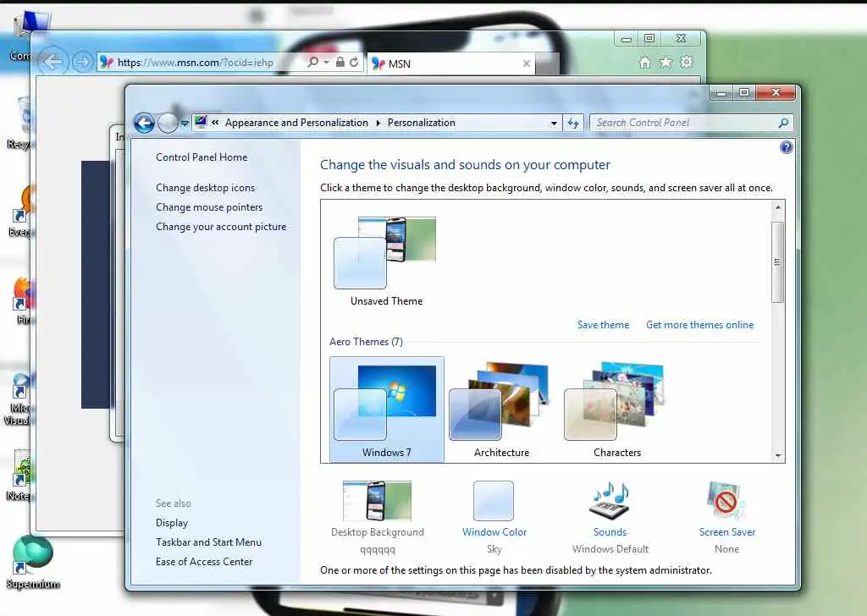Image resolution: width=867 pixels, height=616 pixels.
Task: Refresh the Control Panel address bar
Action: tap(573, 123)
